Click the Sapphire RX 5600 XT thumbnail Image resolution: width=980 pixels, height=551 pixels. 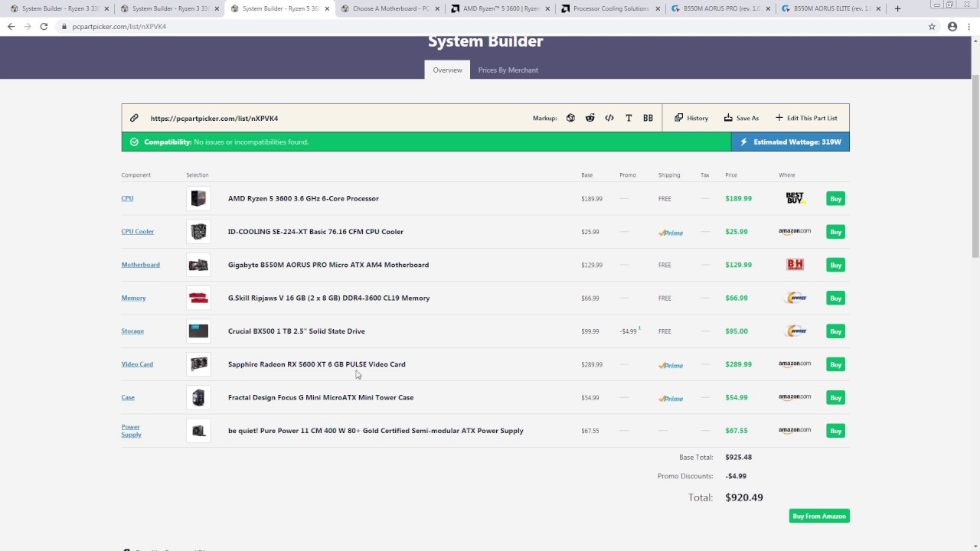click(198, 364)
